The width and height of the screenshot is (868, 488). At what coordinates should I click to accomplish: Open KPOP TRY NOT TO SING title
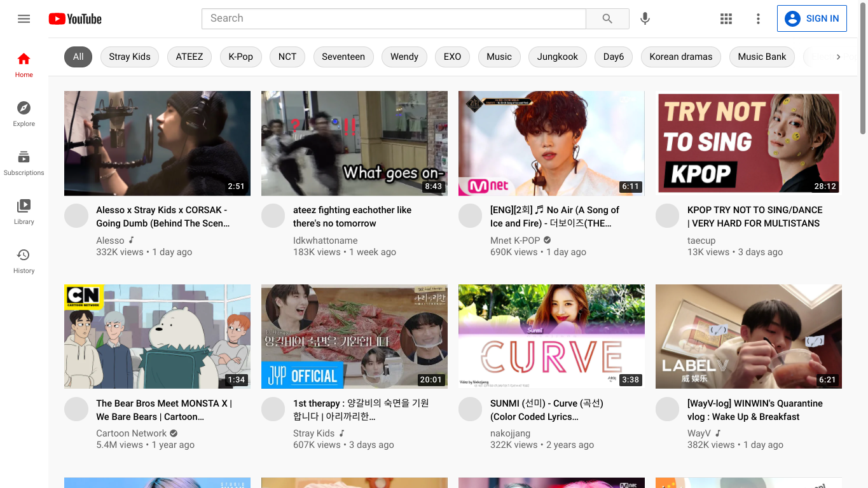pyautogui.click(x=755, y=216)
